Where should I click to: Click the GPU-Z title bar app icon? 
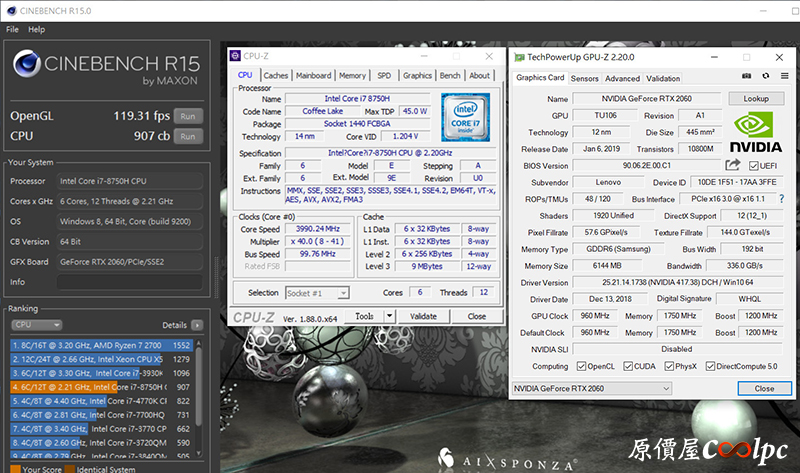pyautogui.click(x=519, y=57)
